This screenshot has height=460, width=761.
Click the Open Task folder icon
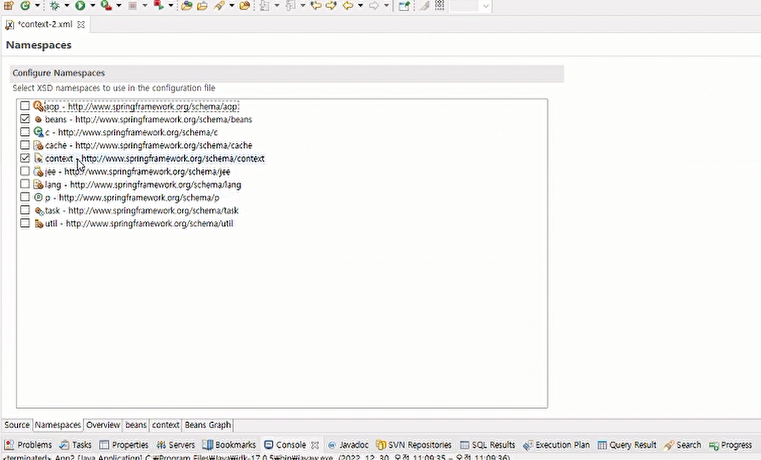(x=202, y=6)
